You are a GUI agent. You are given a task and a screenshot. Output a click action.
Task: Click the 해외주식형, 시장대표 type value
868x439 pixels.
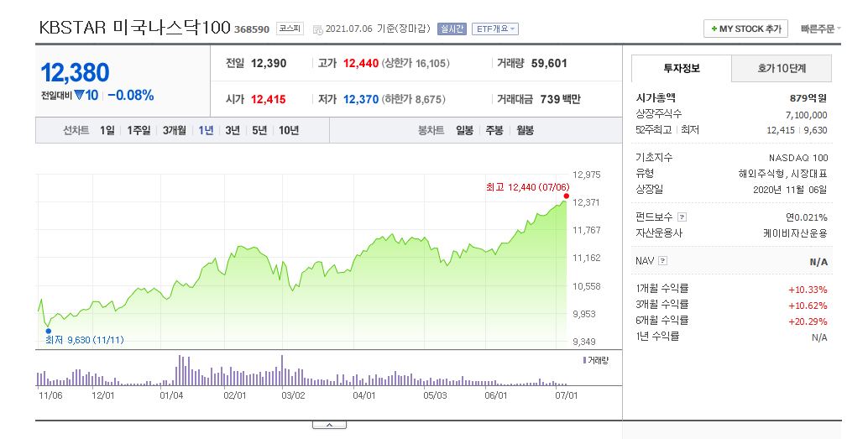782,174
